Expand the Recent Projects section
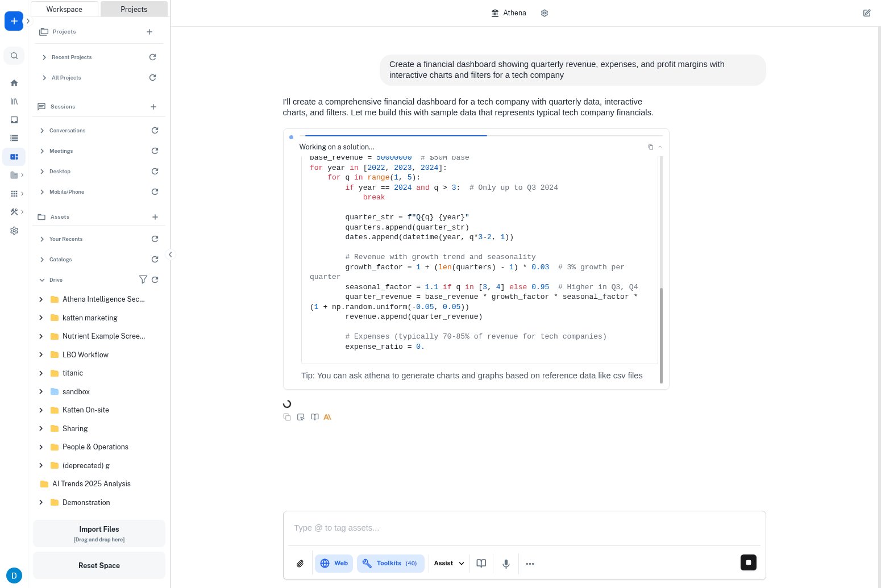 click(44, 57)
